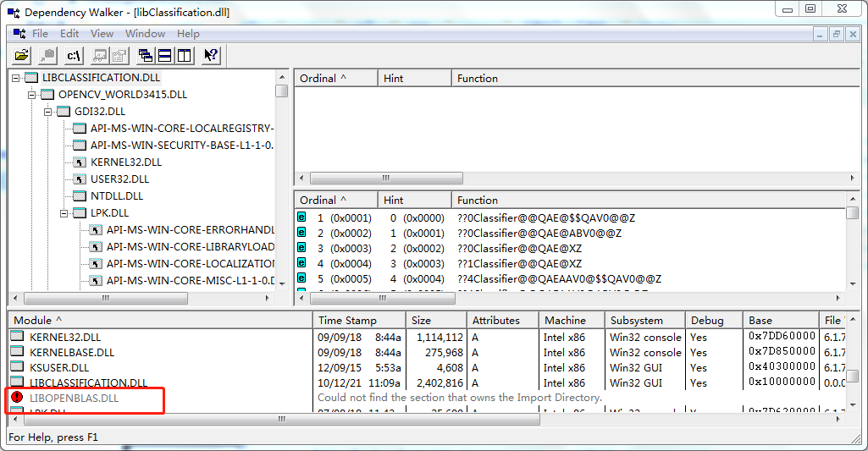Sort module list by Module column
The image size is (868, 451).
click(161, 321)
